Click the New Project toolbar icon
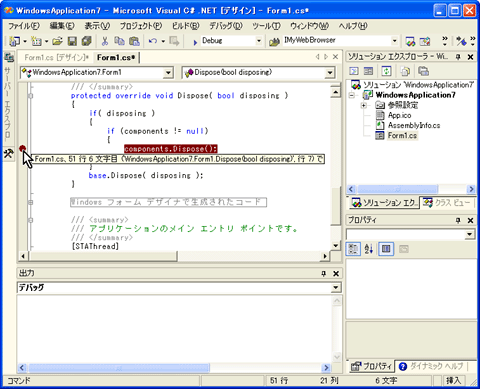Viewport: 480px width, 389px height. tap(14, 41)
